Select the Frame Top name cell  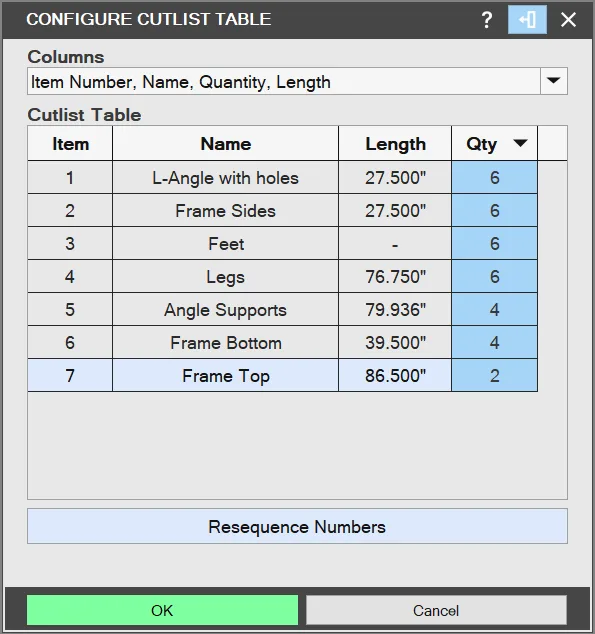[x=226, y=376]
